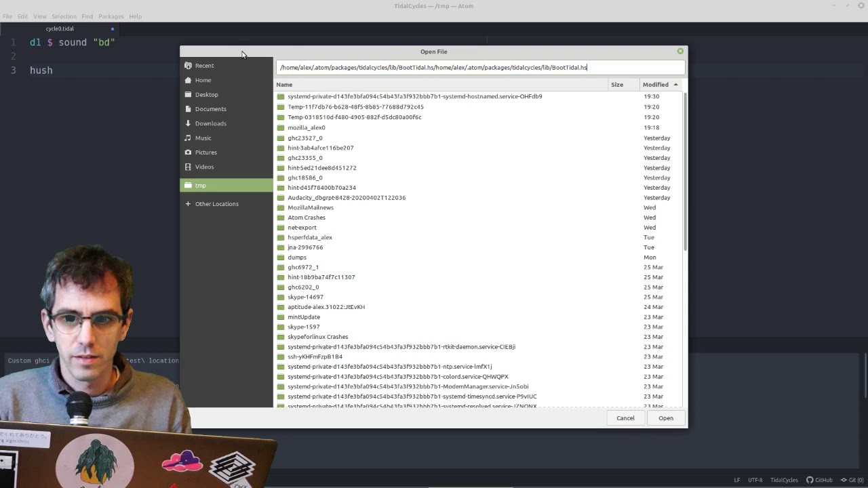
Task: Select folder icon of hsperfdata_alex
Action: point(281,237)
